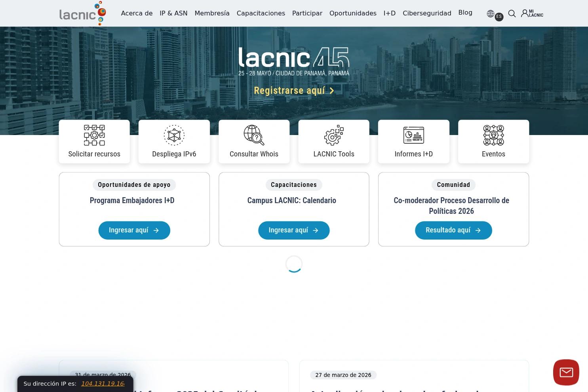Click the IP address 104.131.19.16 link
588x392 pixels.
point(103,384)
